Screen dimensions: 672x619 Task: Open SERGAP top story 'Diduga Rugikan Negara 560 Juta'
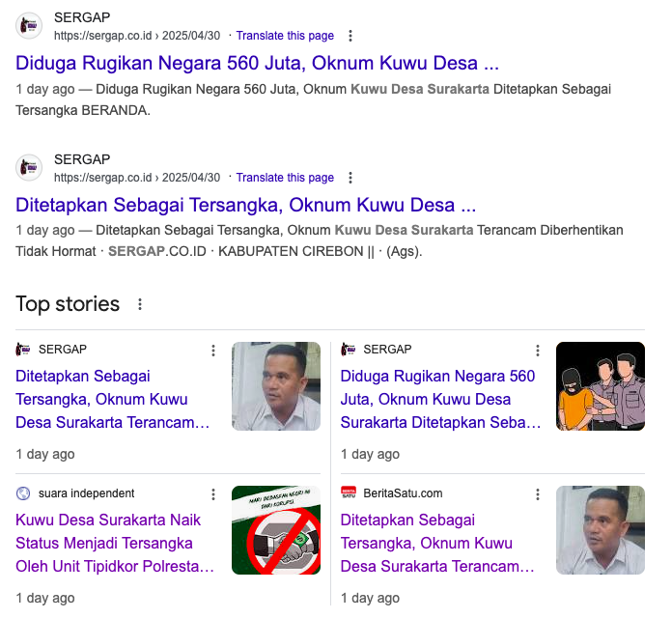pyautogui.click(x=440, y=399)
